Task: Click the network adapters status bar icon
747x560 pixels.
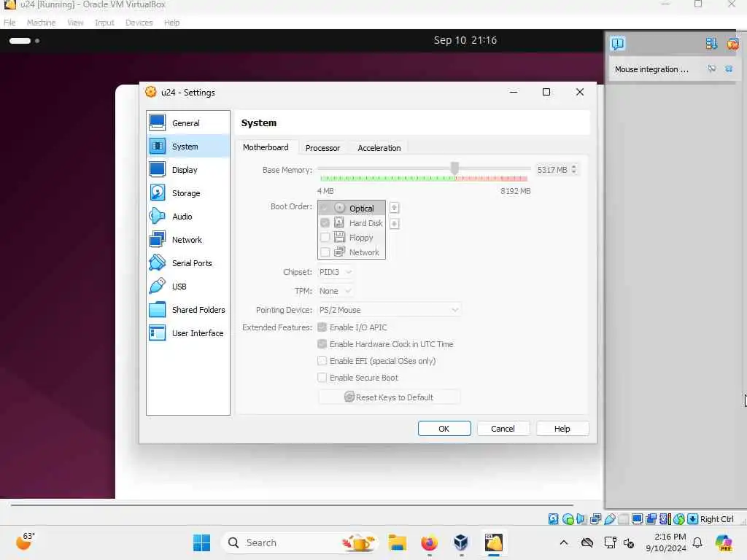Action: pos(595,519)
